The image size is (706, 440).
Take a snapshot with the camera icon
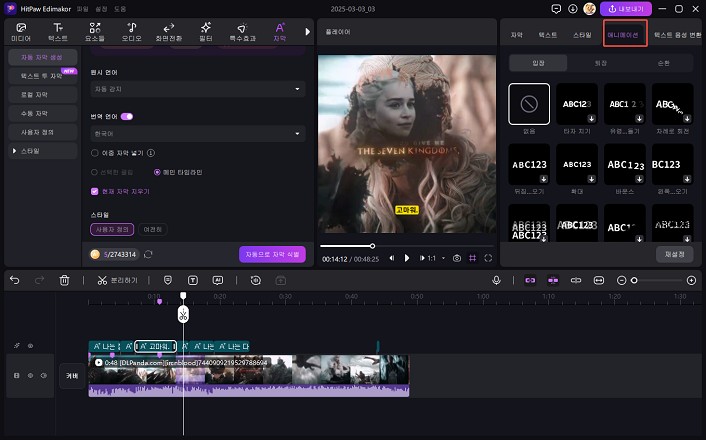coord(457,258)
